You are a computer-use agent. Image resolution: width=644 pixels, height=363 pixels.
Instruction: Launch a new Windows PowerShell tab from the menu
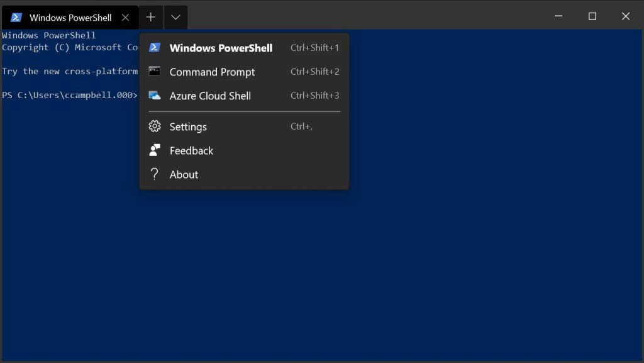pos(221,48)
